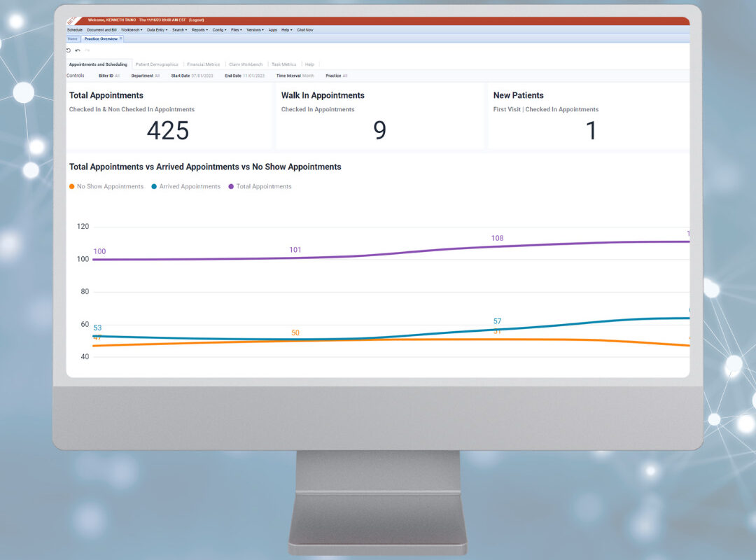The image size is (756, 560).
Task: Open the Workbench dropdown menu
Action: pyautogui.click(x=132, y=30)
